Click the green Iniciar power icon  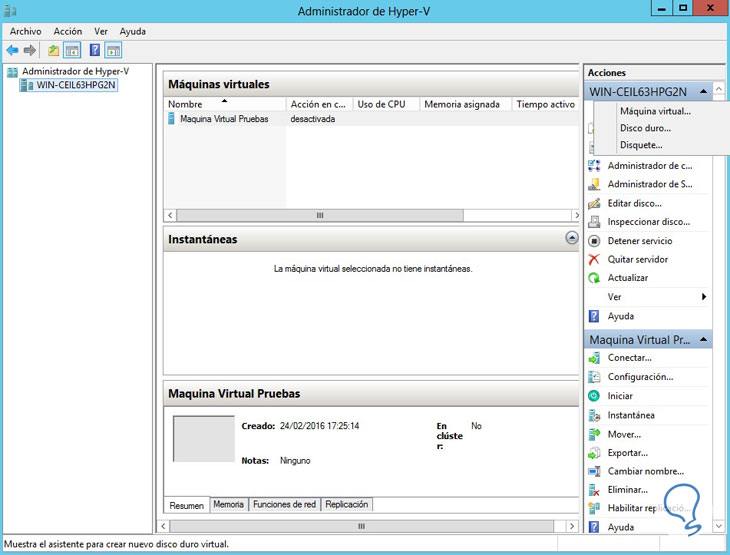(x=594, y=396)
